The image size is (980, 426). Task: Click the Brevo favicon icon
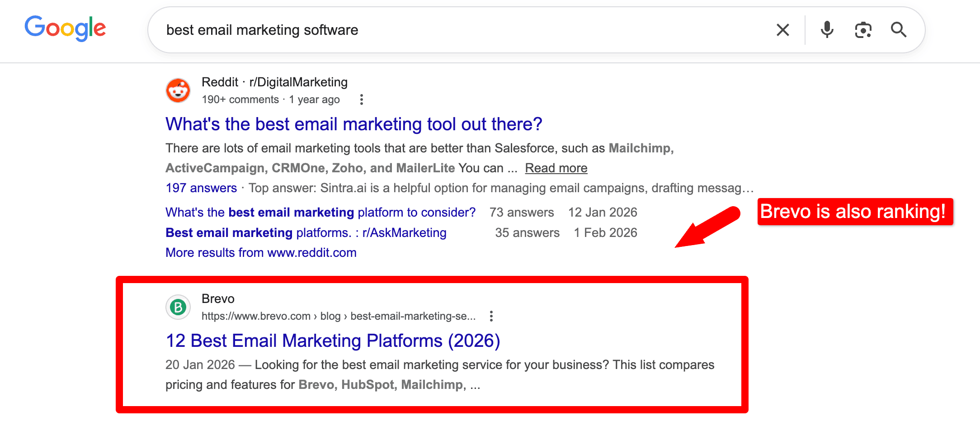tap(178, 308)
